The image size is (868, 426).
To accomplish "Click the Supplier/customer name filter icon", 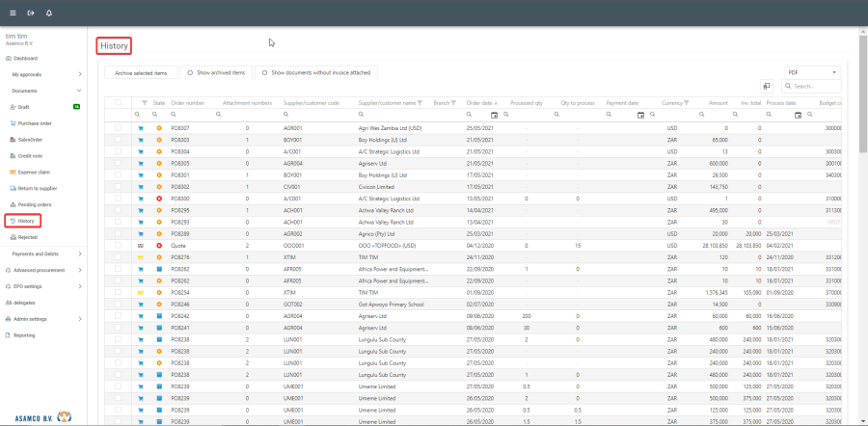I will 420,102.
